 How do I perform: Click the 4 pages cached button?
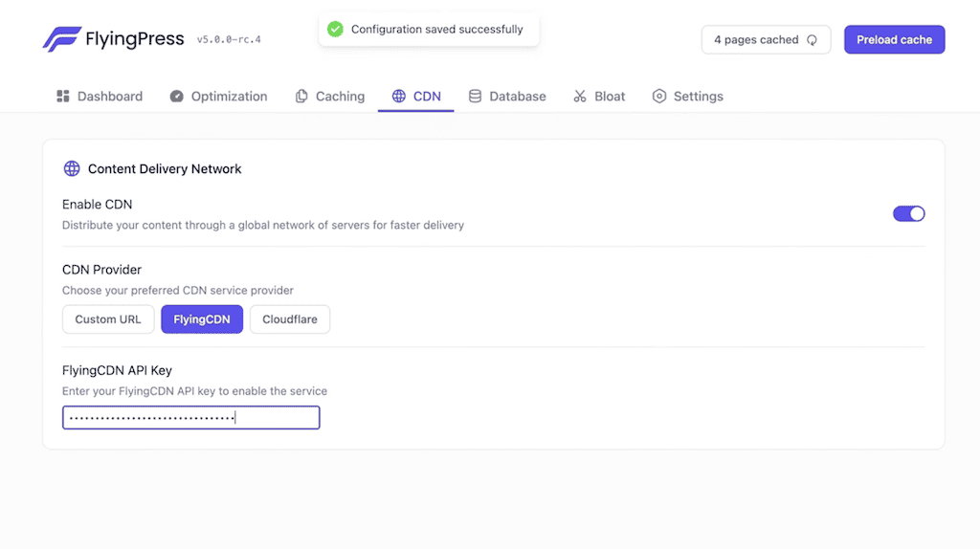[767, 39]
